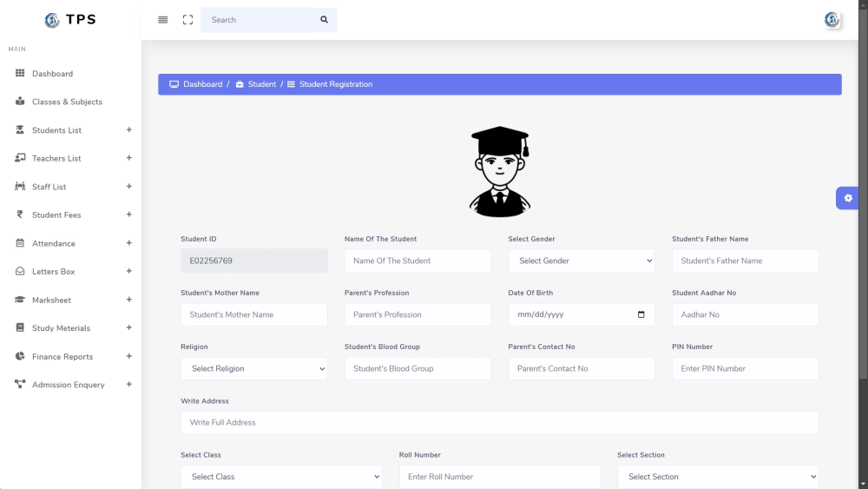Focus the Aadhar No field
The image size is (868, 489).
[x=745, y=314]
